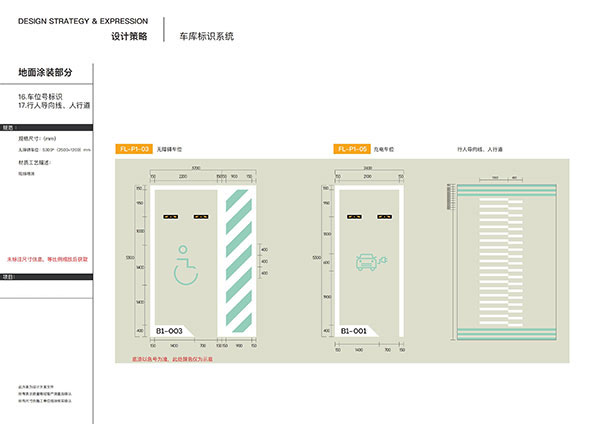The height and width of the screenshot is (424, 600).
Task: Click the 2400 total width dimension above the charging space
Action: point(368,168)
